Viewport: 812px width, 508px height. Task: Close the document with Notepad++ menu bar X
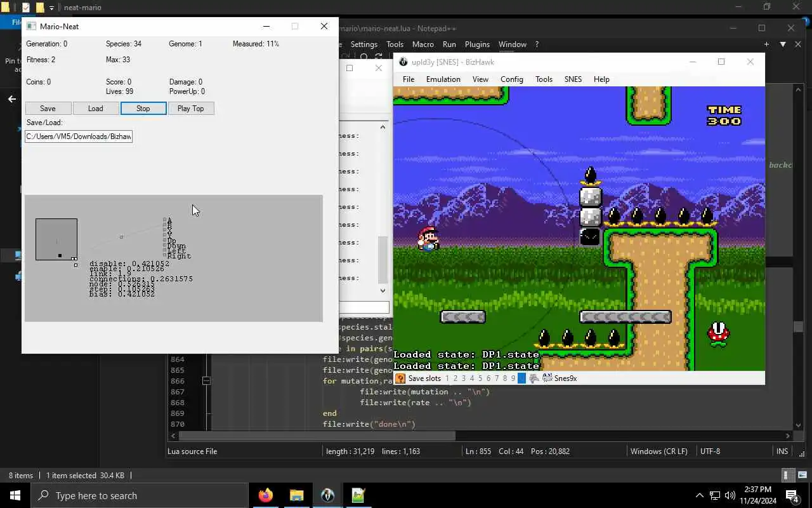coord(798,44)
